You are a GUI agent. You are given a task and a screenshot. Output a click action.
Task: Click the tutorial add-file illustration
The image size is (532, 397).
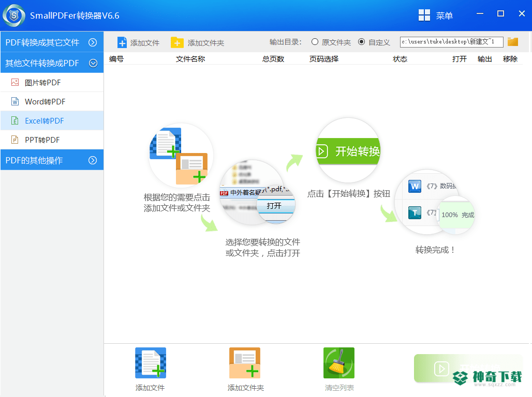(181, 155)
